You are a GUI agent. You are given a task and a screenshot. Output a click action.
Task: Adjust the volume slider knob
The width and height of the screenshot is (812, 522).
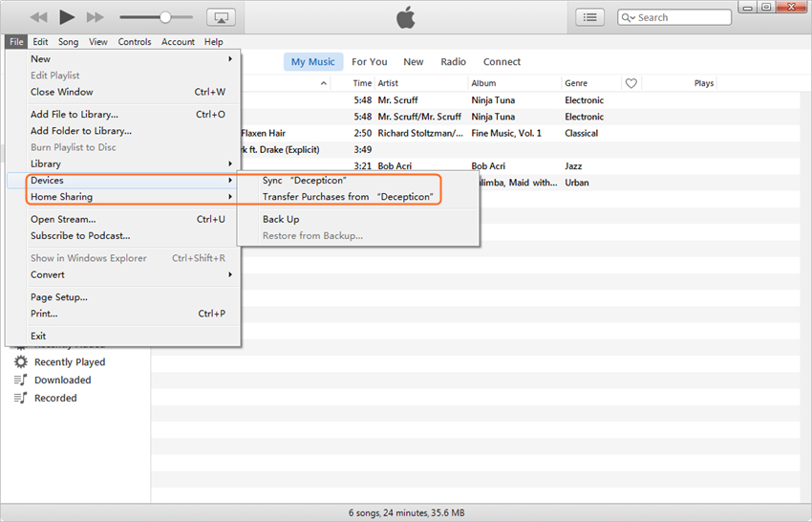tap(165, 17)
